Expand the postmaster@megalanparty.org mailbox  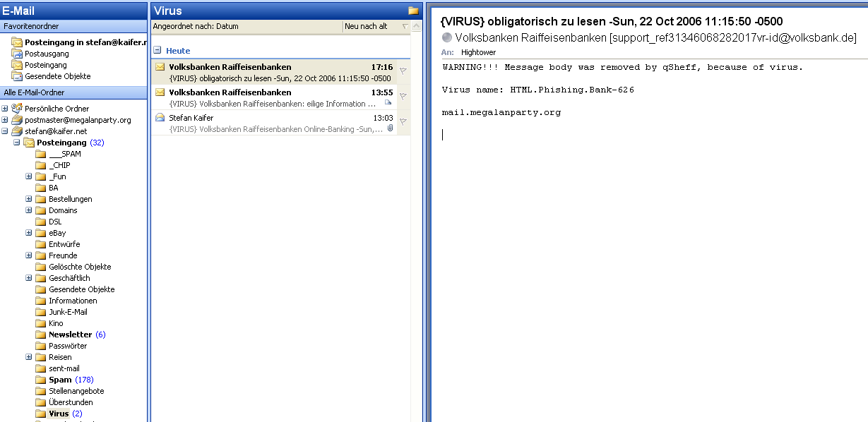coord(5,120)
